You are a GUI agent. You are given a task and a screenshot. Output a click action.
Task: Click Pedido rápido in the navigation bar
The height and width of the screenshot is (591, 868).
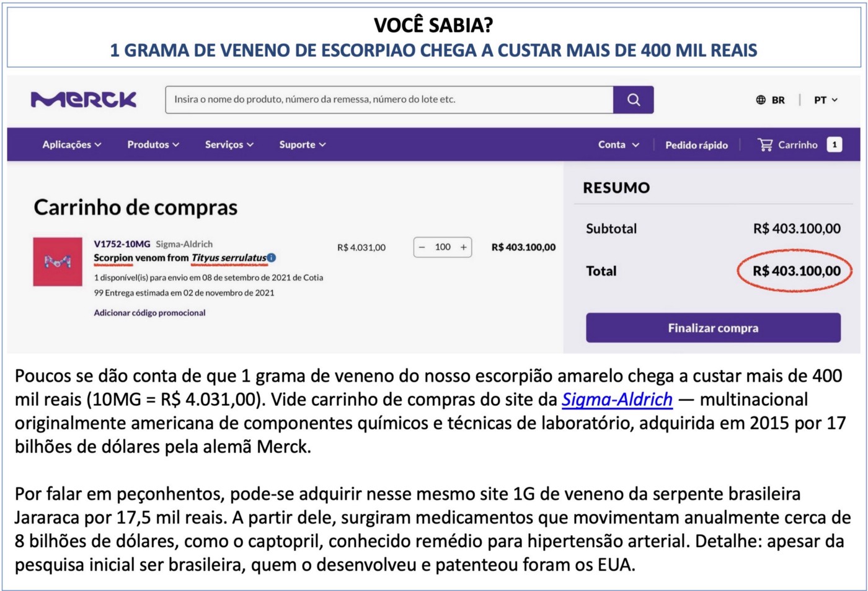696,145
